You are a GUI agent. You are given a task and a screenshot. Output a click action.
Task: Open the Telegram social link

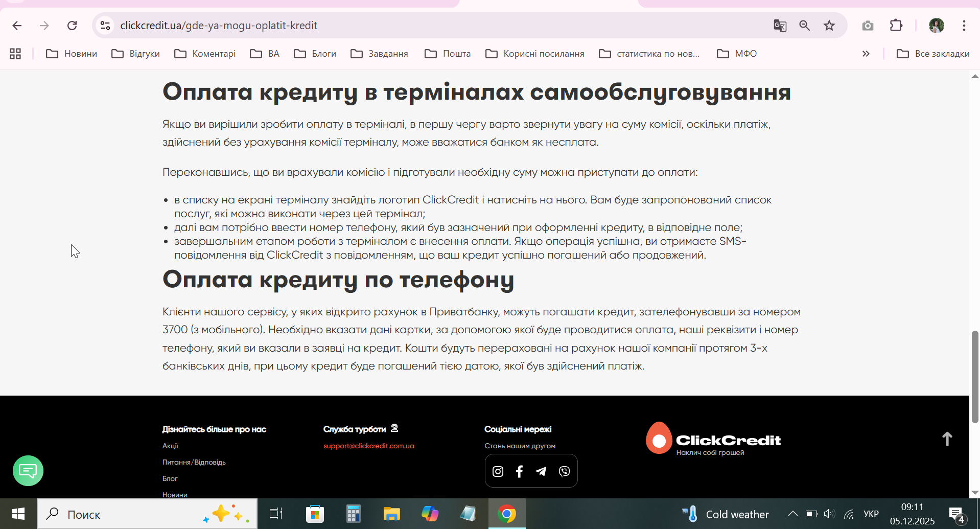[x=541, y=471]
